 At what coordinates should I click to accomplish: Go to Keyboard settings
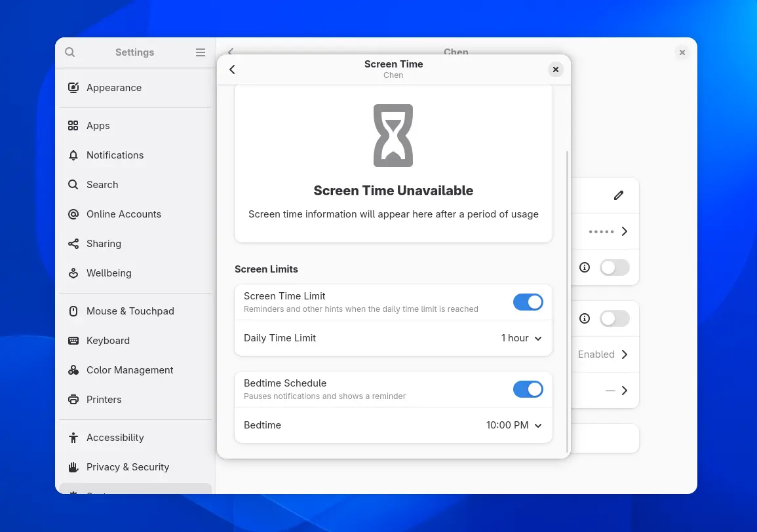(x=108, y=341)
